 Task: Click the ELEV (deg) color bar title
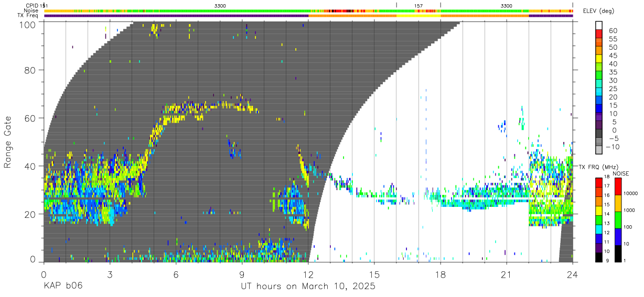click(x=599, y=11)
